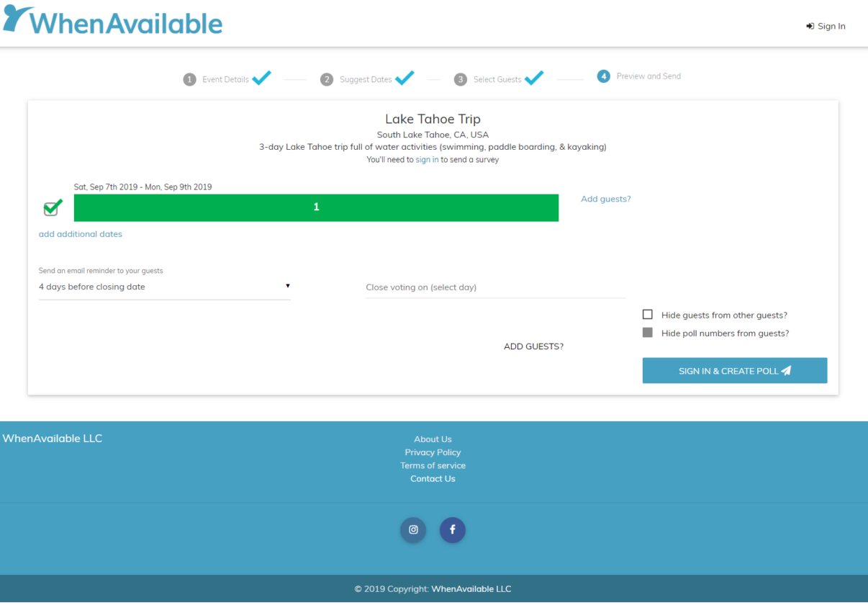Screen dimensions: 868x605
Task: Toggle Hide poll numbers from guests
Action: pos(648,333)
